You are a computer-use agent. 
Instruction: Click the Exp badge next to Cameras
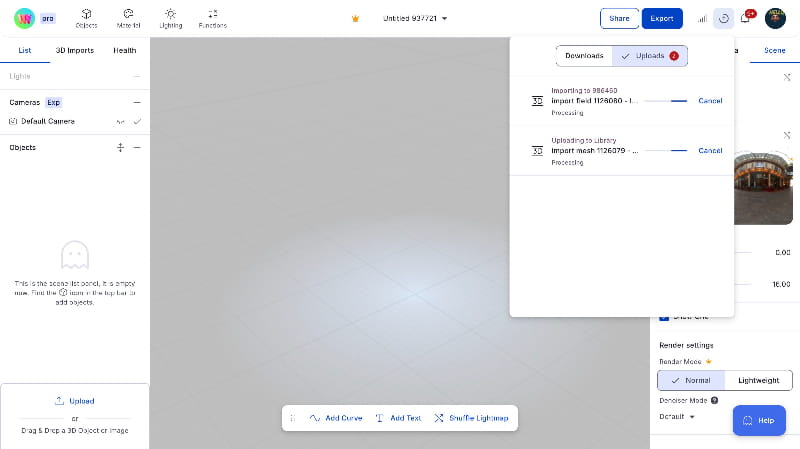point(53,103)
